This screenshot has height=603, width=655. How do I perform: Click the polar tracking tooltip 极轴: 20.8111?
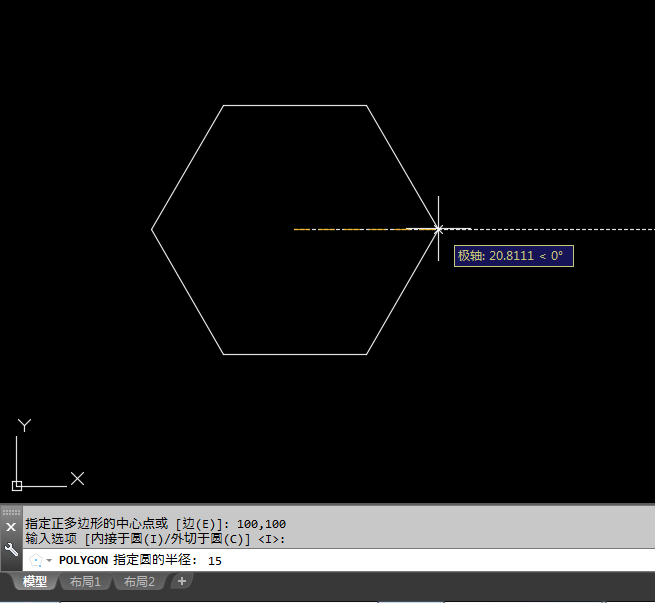(x=513, y=256)
